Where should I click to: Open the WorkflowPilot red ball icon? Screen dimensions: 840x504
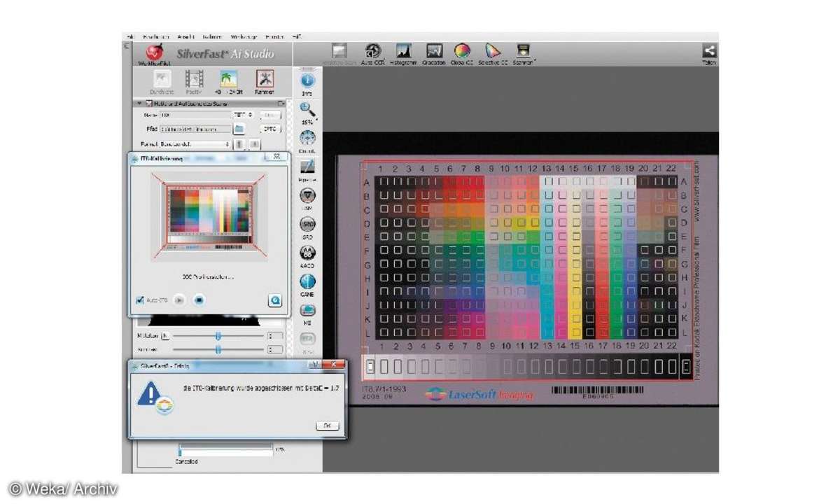(x=155, y=53)
